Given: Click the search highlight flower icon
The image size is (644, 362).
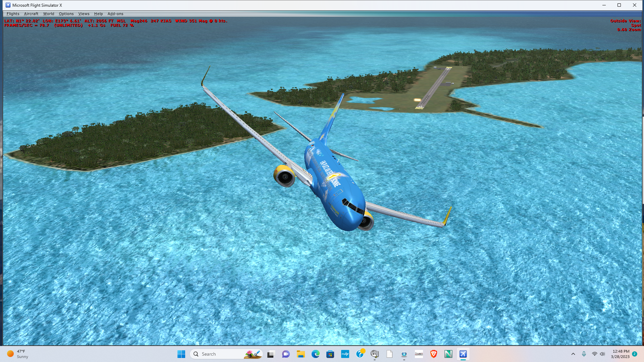Looking at the screenshot, I should [253, 354].
